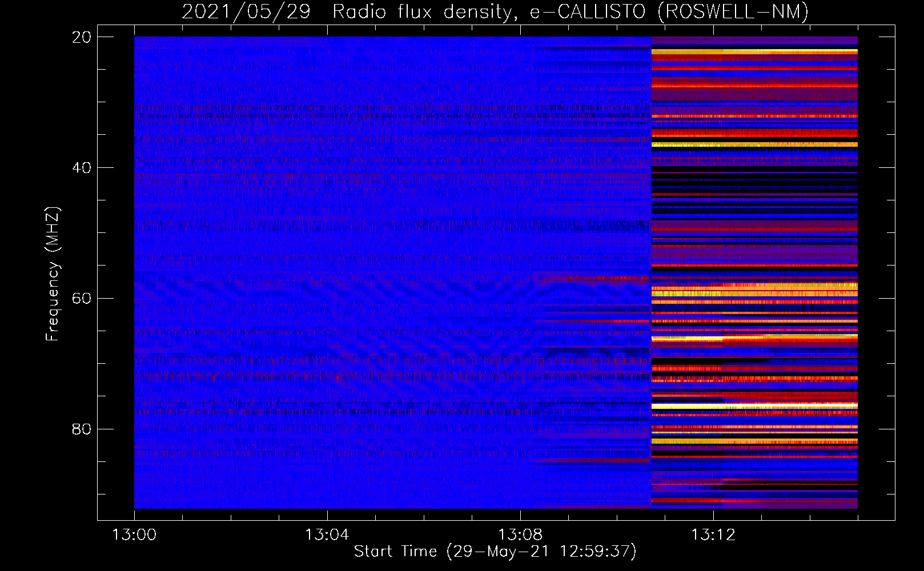Image resolution: width=924 pixels, height=571 pixels.
Task: Click the 60 frequency tick label
Action: (82, 299)
